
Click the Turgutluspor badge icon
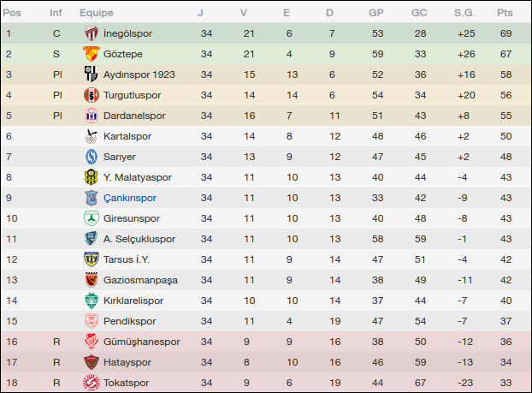coord(91,95)
